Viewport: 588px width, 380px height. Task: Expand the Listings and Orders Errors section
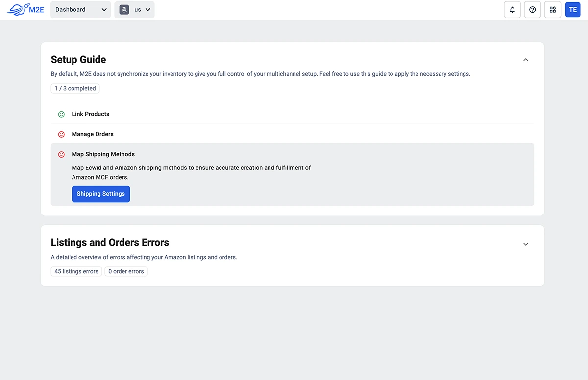[x=525, y=244]
